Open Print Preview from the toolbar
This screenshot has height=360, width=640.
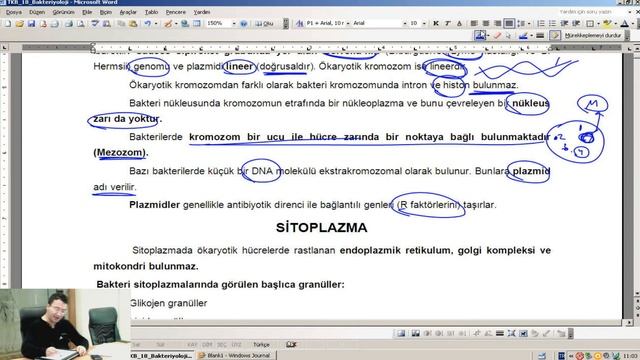[x=81, y=24]
